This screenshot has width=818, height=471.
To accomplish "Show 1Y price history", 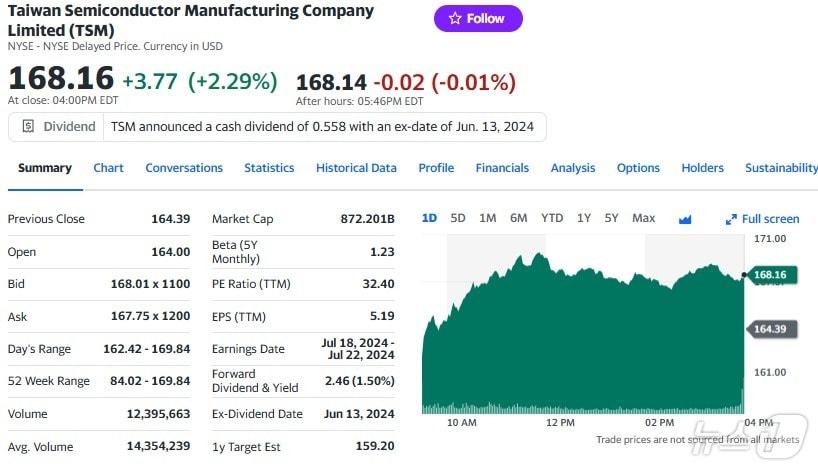I will tap(584, 218).
